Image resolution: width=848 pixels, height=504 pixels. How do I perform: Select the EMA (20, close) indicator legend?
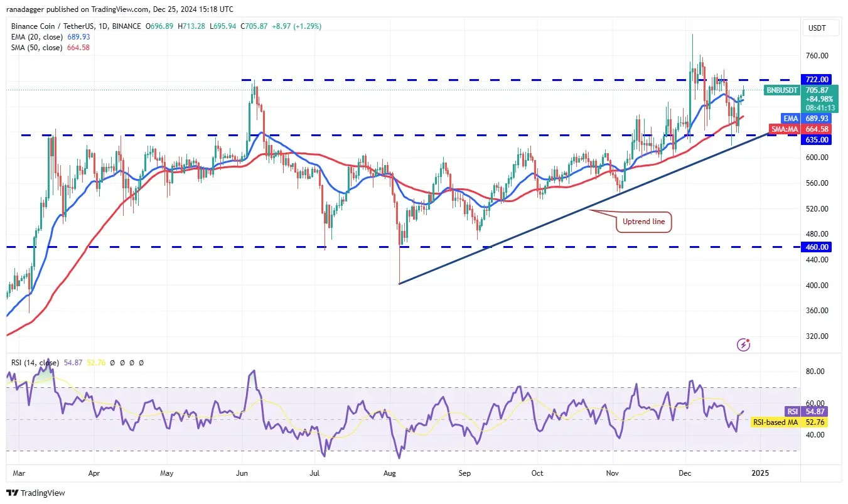pos(52,37)
